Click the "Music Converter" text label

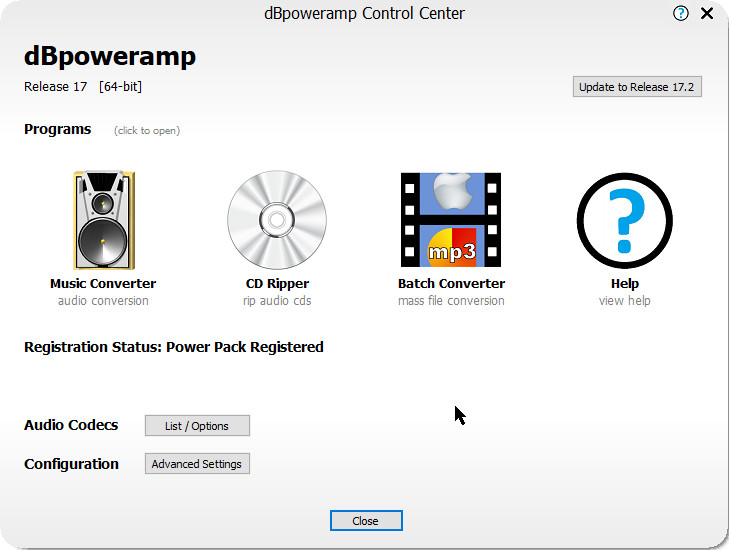[x=103, y=284]
